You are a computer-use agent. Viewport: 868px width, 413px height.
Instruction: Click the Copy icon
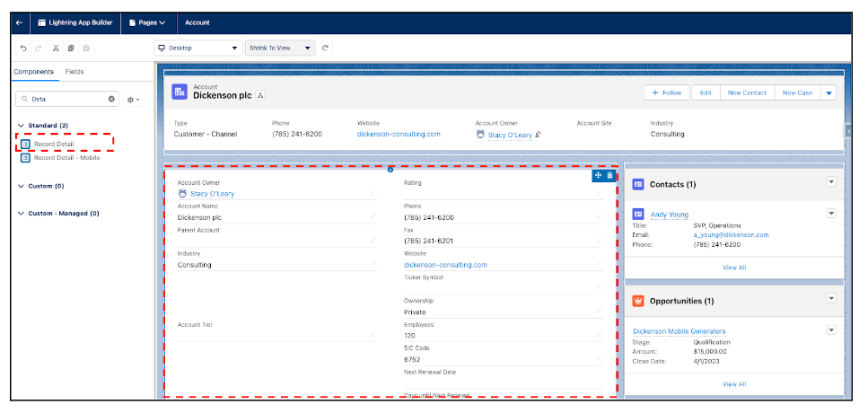click(x=71, y=48)
